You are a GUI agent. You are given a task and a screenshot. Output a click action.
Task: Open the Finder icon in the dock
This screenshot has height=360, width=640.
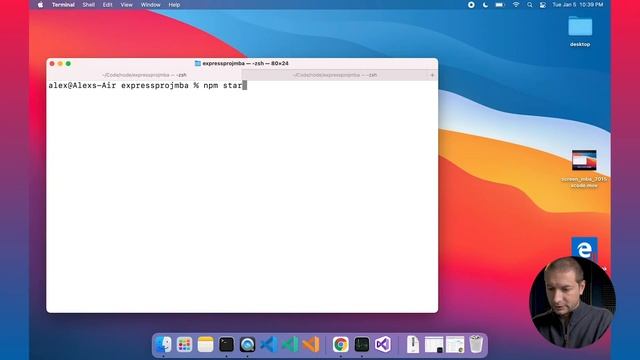pyautogui.click(x=164, y=344)
